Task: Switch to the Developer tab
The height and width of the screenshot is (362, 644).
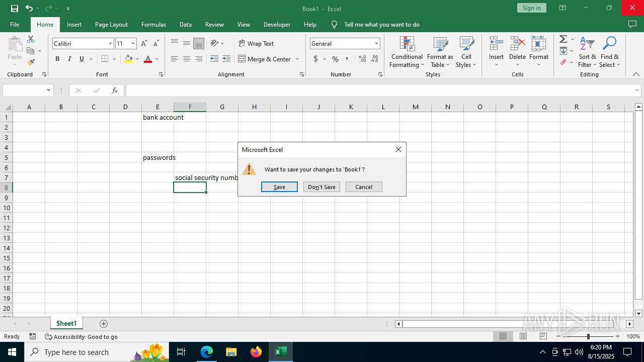Action: pos(277,24)
